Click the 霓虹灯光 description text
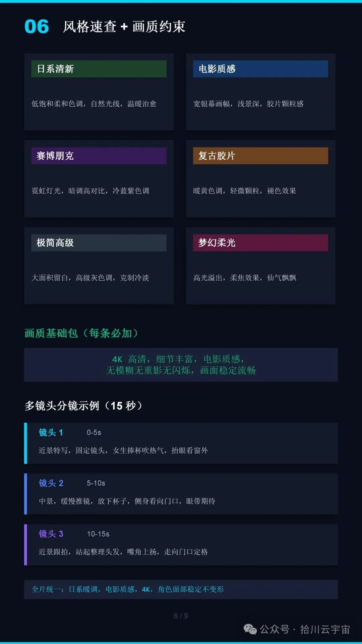The image size is (362, 644). (x=90, y=191)
